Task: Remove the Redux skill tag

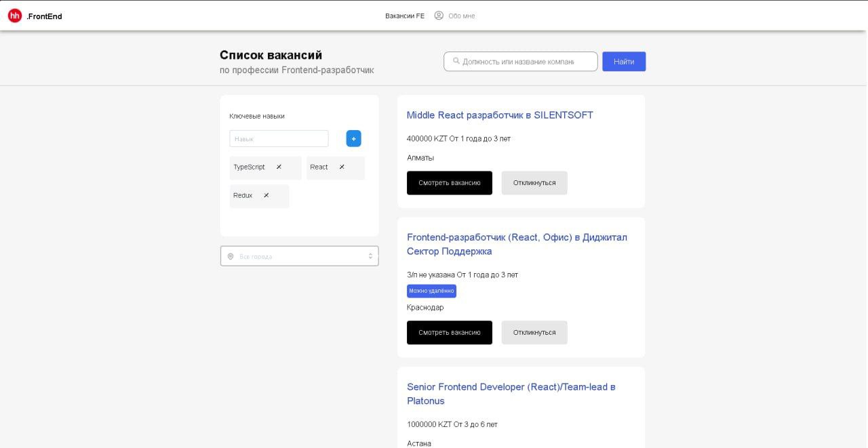Action: [x=266, y=195]
